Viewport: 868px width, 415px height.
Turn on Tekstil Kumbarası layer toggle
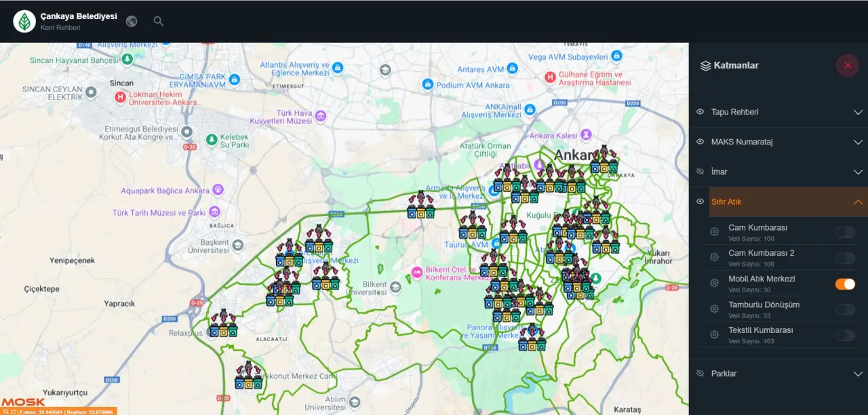point(845,335)
